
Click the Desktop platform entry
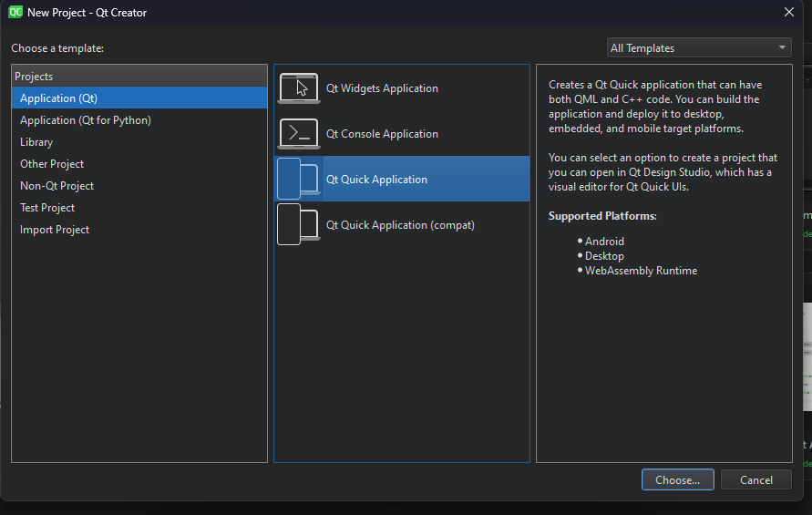coord(604,256)
